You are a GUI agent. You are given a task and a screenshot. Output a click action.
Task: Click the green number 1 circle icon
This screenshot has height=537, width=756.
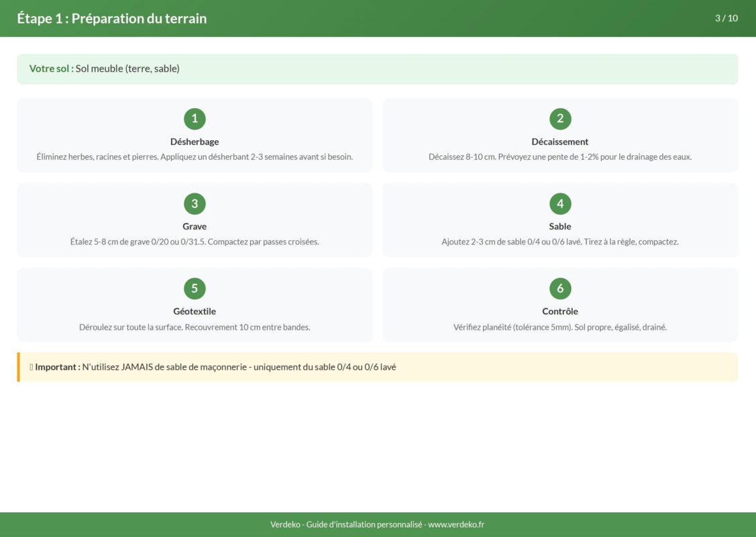[x=195, y=119]
